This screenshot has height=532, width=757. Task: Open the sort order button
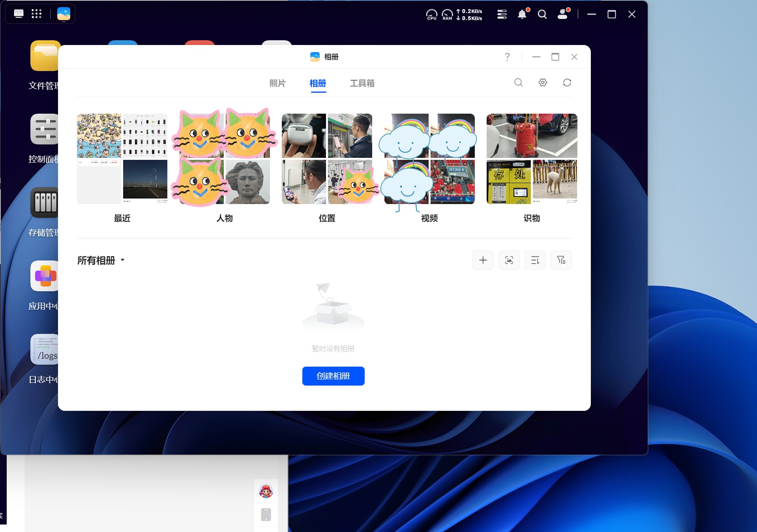click(x=535, y=260)
